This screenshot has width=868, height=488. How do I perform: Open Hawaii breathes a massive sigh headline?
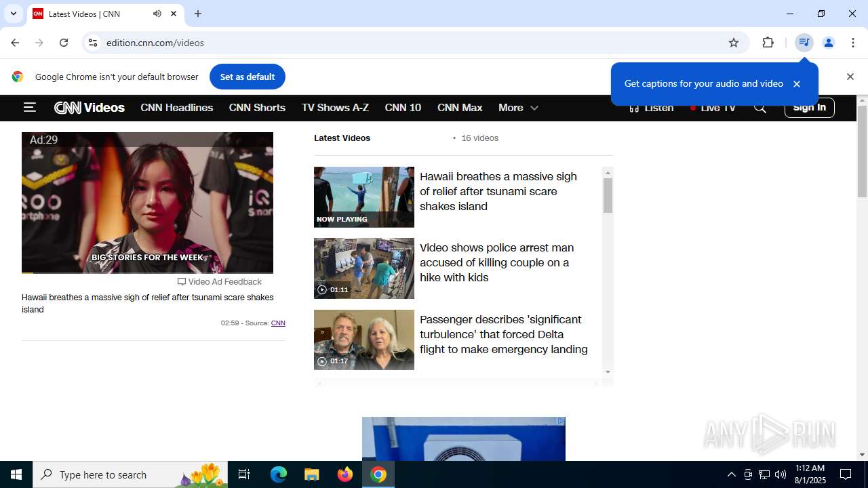(498, 191)
